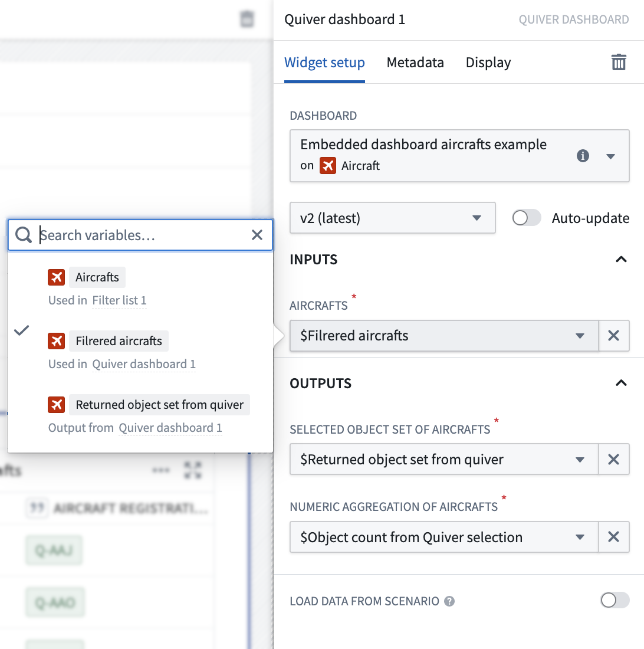
Task: Open the $Filrered aircrafts input dropdown
Action: tap(444, 336)
